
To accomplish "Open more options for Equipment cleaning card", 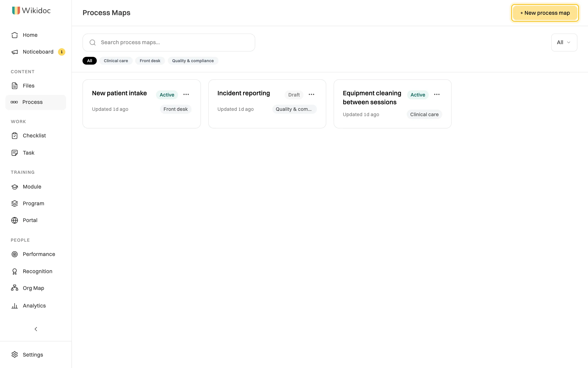I will tap(437, 94).
